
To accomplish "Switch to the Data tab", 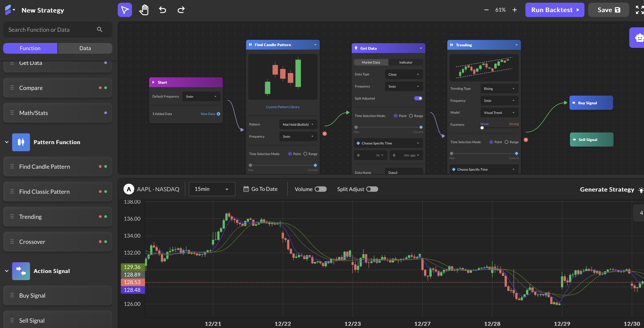I will click(x=85, y=48).
